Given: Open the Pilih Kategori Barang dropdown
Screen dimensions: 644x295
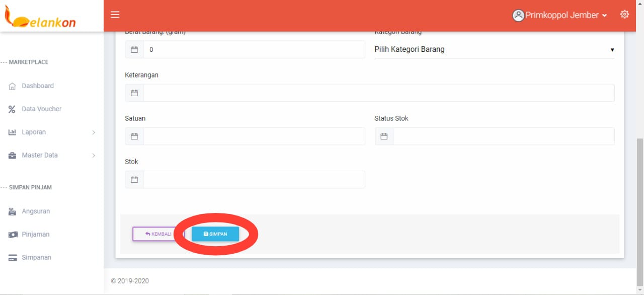Looking at the screenshot, I should click(x=494, y=49).
